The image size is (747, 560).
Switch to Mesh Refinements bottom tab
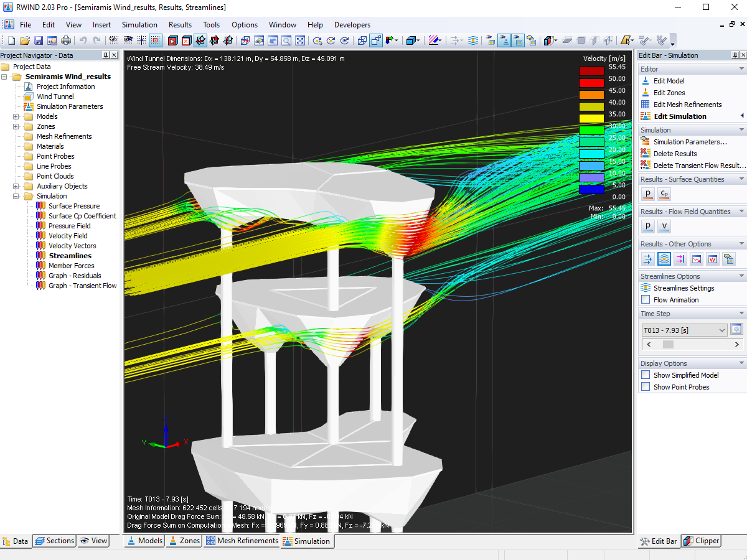click(x=242, y=541)
